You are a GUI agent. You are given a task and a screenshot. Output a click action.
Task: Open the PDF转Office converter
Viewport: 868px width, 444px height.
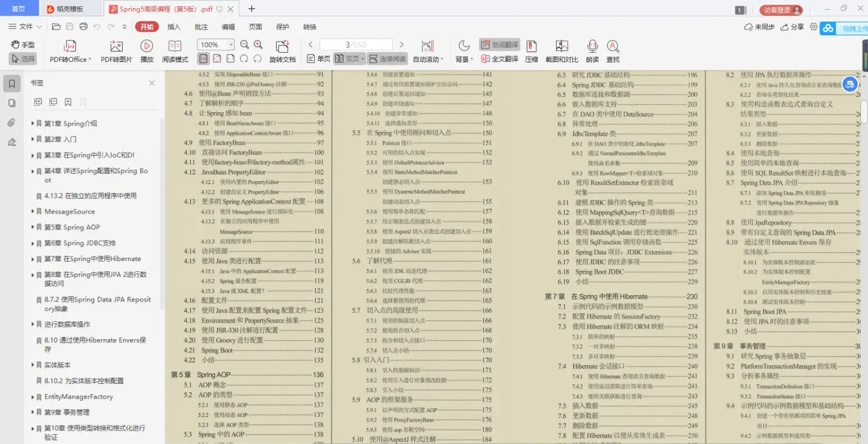pos(70,51)
